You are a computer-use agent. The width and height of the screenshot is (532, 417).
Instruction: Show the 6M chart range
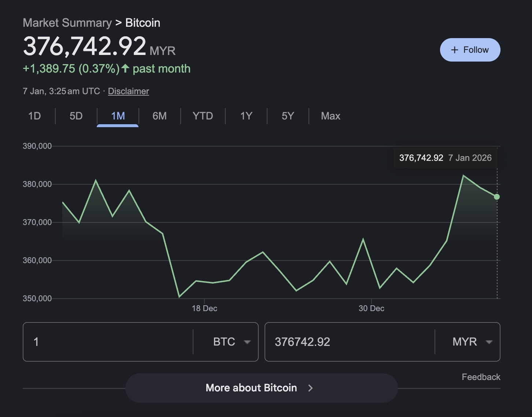click(x=159, y=116)
